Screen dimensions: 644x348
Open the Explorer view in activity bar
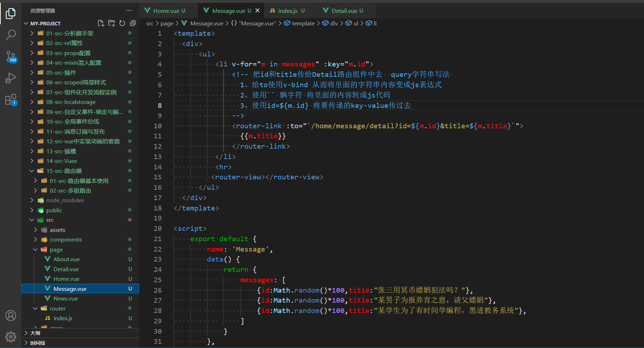11,14
